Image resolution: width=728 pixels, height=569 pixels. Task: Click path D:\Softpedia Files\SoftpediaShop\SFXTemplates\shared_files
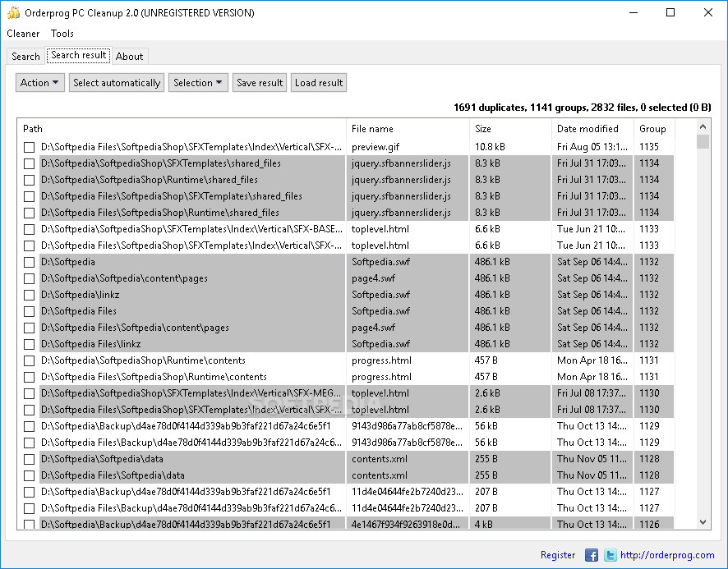pos(172,196)
